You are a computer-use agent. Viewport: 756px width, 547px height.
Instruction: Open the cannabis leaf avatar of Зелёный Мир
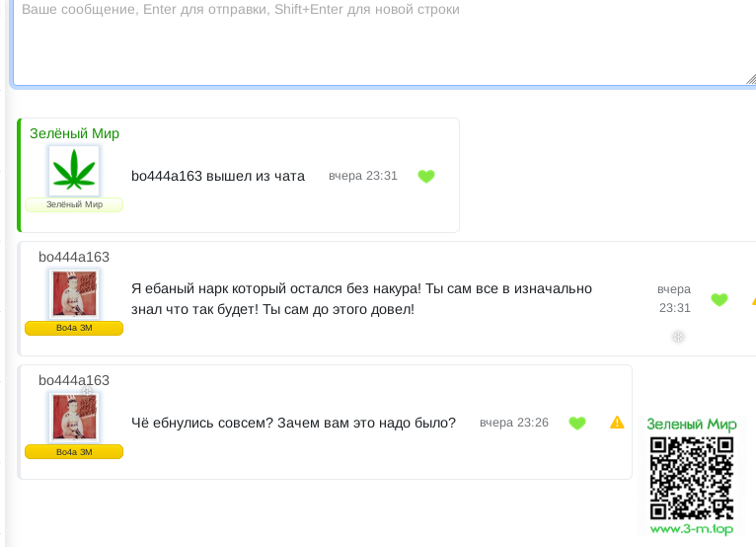pyautogui.click(x=74, y=172)
